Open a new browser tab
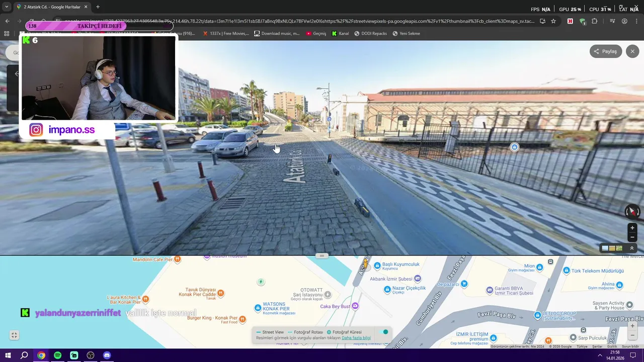Image resolution: width=644 pixels, height=362 pixels. 98,7
